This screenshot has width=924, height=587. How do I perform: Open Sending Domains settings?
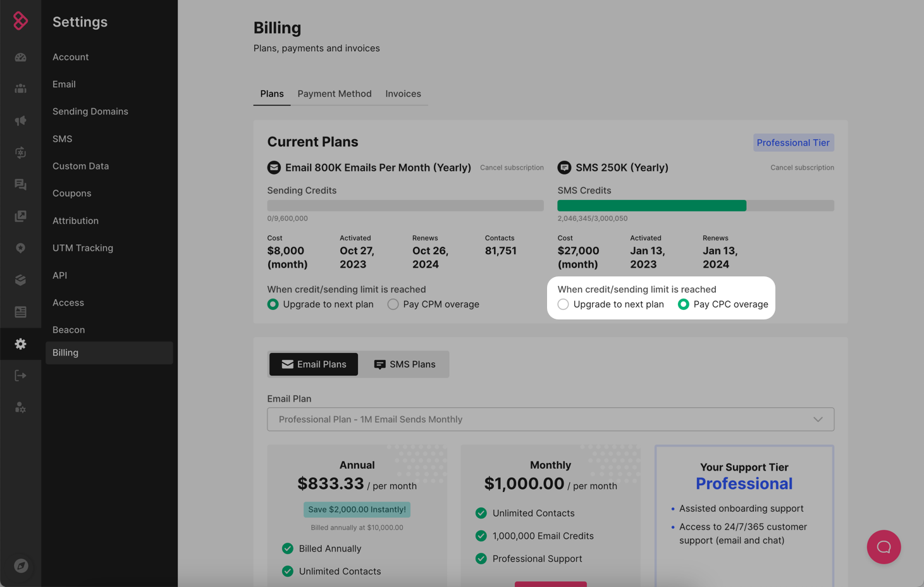pos(90,111)
